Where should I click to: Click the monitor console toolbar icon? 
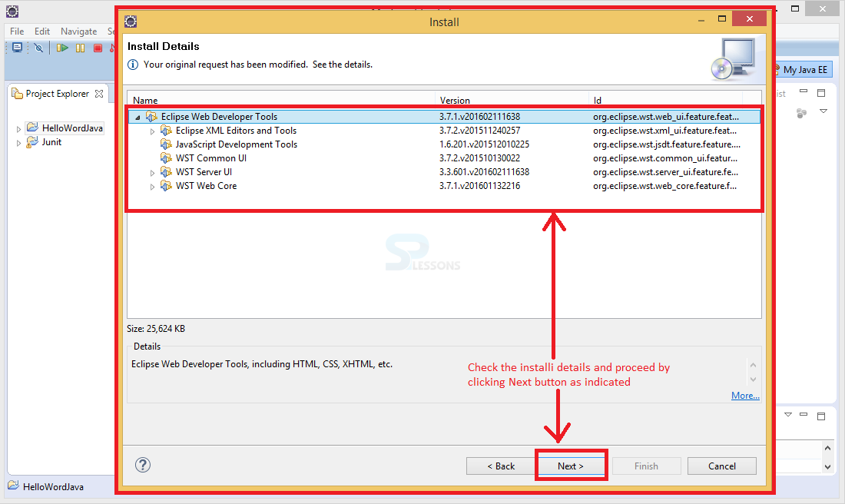tap(17, 48)
